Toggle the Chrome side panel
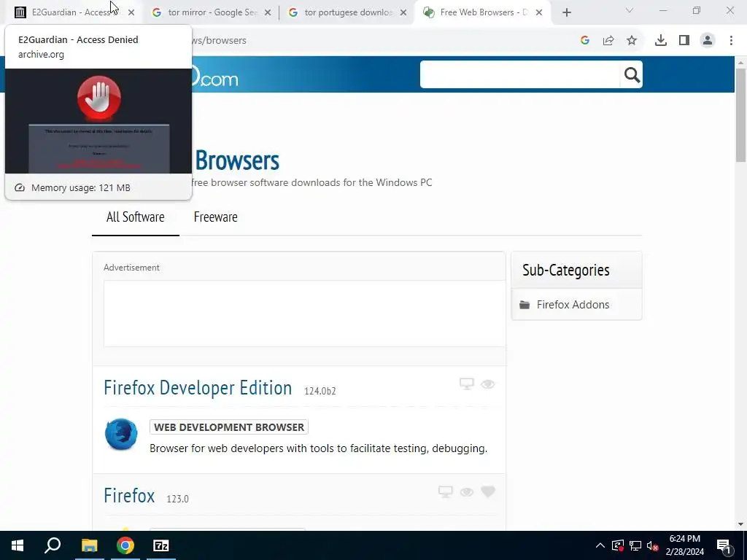747x560 pixels. tap(684, 41)
